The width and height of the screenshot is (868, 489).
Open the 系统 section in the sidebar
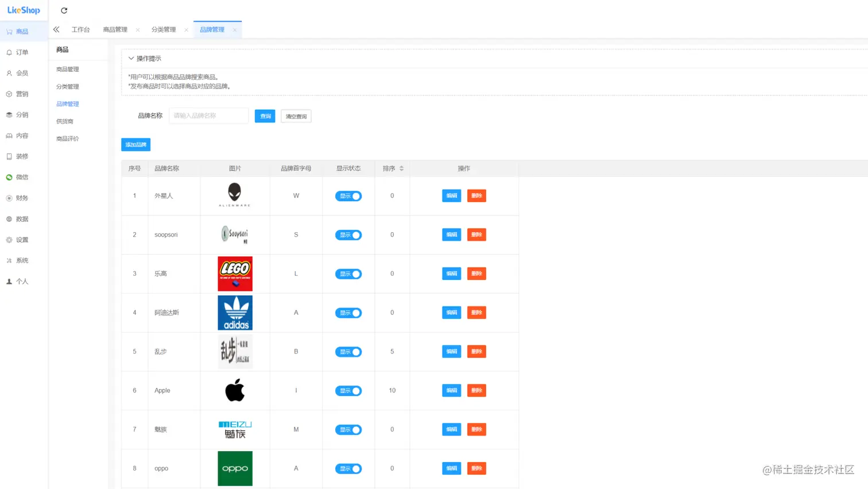tap(24, 260)
